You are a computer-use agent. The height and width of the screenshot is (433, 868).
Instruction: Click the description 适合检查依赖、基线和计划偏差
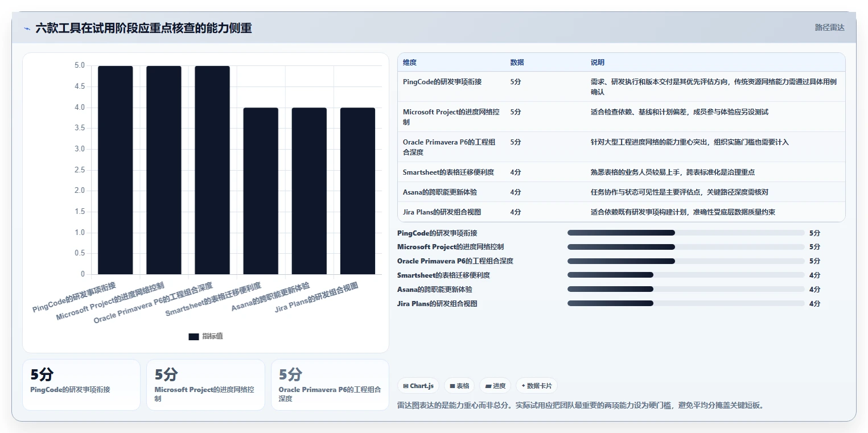(680, 112)
